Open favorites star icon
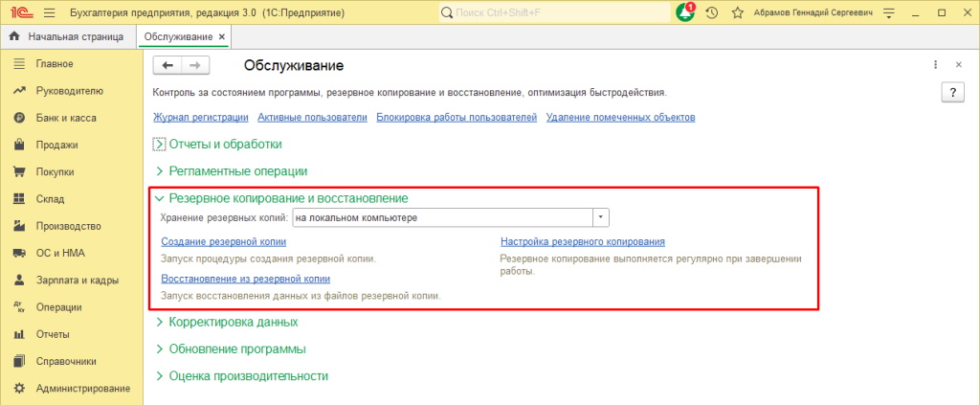 point(737,12)
